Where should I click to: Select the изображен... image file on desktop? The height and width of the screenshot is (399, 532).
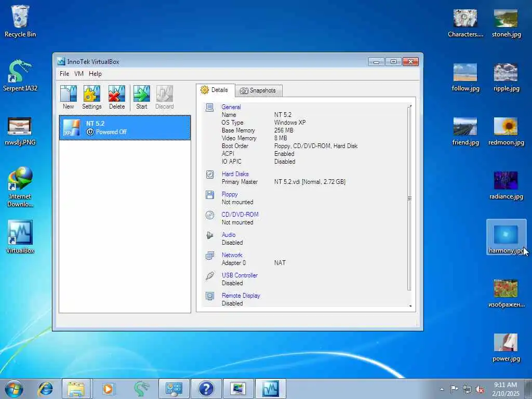point(506,294)
